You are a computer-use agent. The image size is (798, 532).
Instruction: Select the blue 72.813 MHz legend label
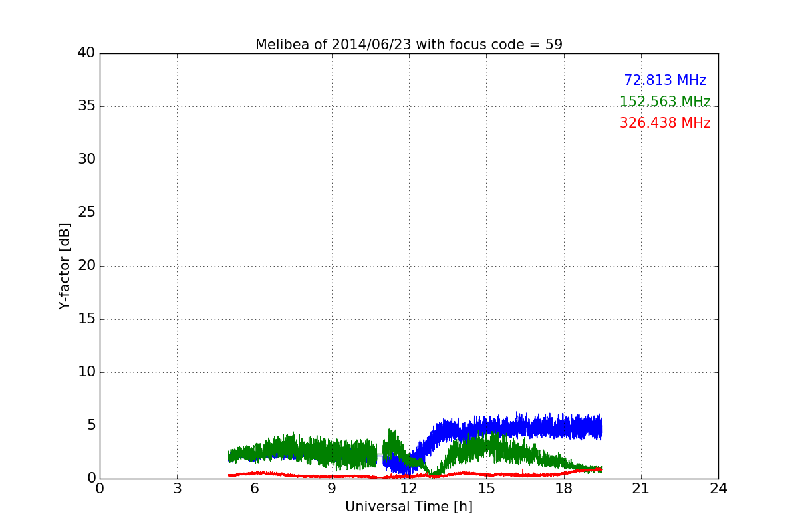(665, 80)
